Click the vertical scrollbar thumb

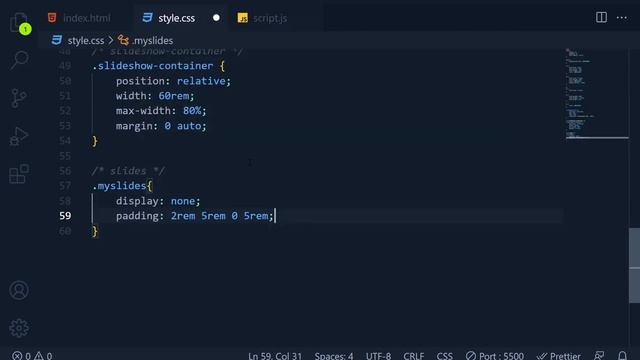(x=634, y=265)
